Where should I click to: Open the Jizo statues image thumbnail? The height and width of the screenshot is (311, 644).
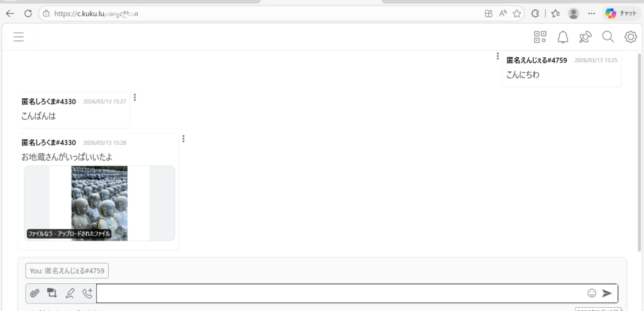click(99, 203)
